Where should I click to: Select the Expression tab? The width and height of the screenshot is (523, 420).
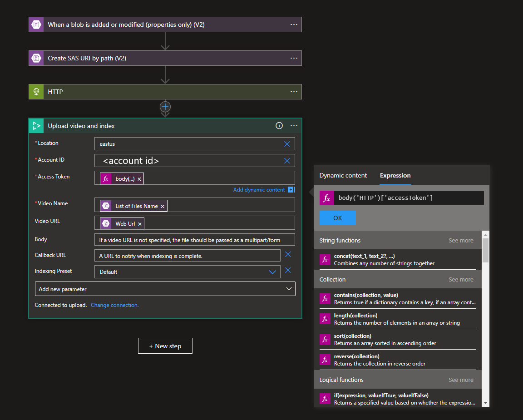395,175
